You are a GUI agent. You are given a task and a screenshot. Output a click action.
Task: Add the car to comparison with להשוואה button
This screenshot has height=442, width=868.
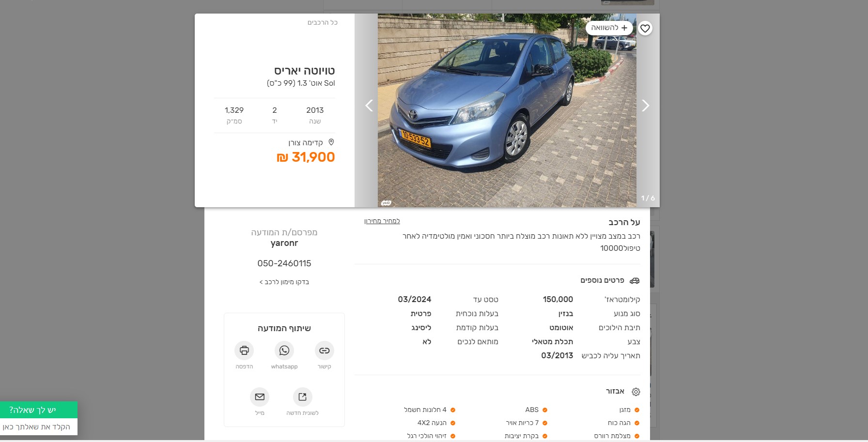point(609,28)
